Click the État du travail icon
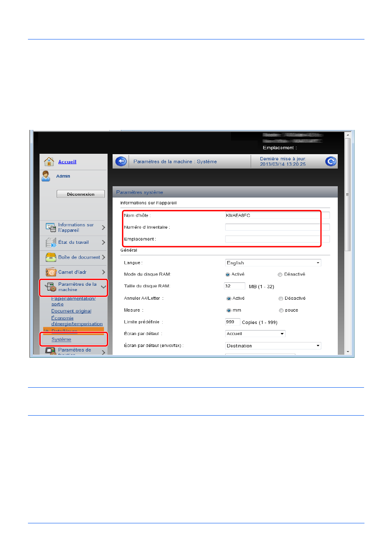The width and height of the screenshot is (392, 555). click(51, 243)
